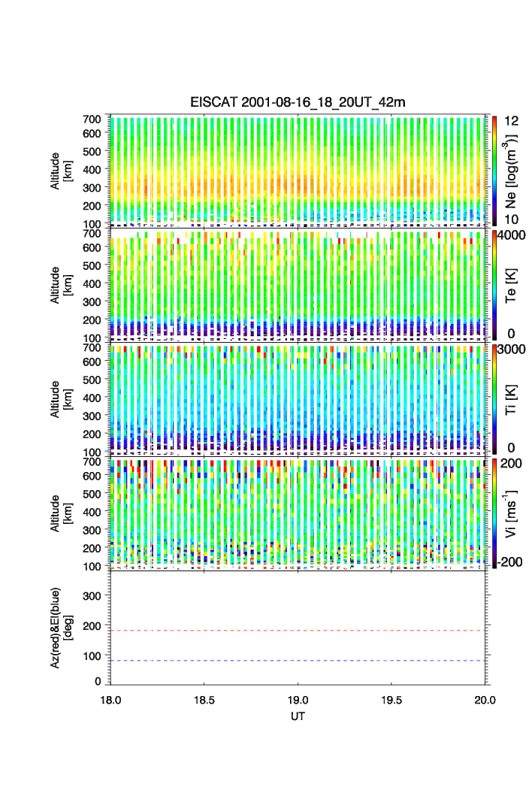Click the Altitude [km] label of the Ne panel

[61, 171]
